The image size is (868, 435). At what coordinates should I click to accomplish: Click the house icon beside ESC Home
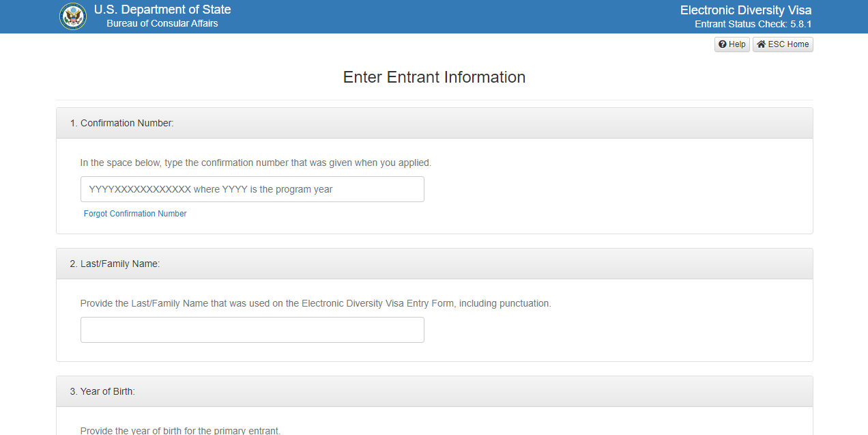[x=761, y=44]
